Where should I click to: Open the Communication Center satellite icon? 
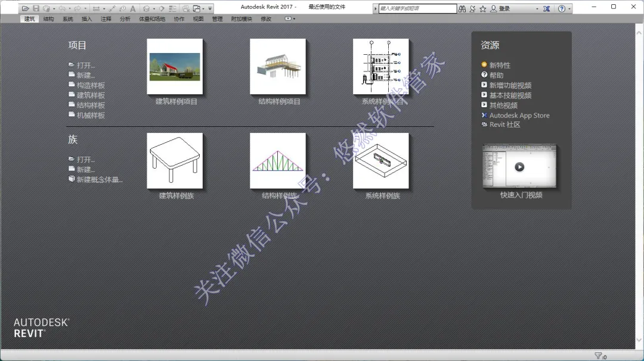pyautogui.click(x=472, y=8)
